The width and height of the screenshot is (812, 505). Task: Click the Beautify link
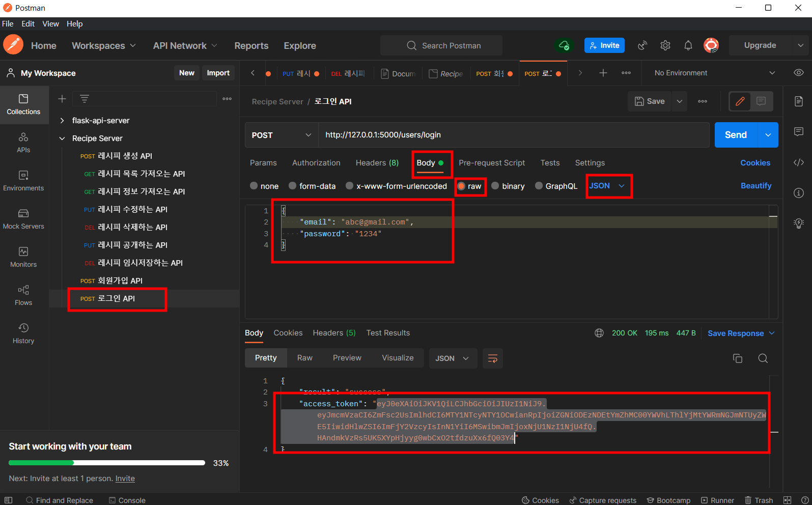756,186
